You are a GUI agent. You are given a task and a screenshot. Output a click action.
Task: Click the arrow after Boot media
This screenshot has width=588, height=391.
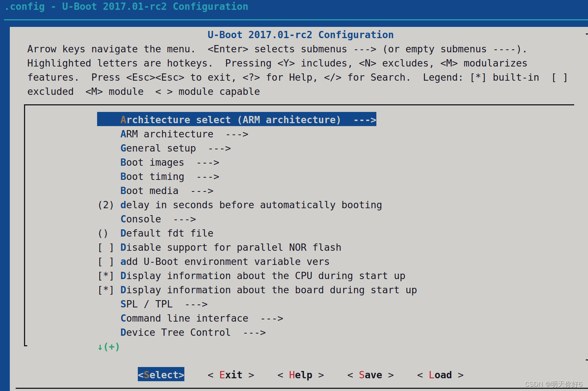[202, 191]
